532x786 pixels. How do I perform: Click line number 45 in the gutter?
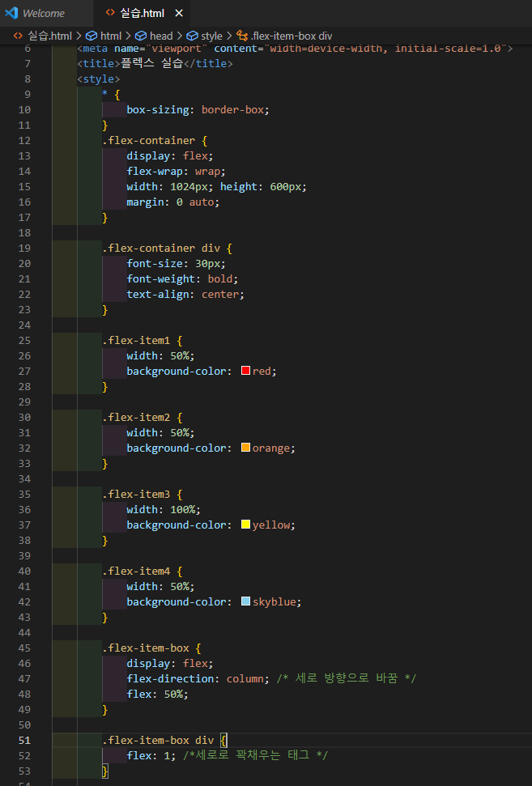click(x=24, y=648)
